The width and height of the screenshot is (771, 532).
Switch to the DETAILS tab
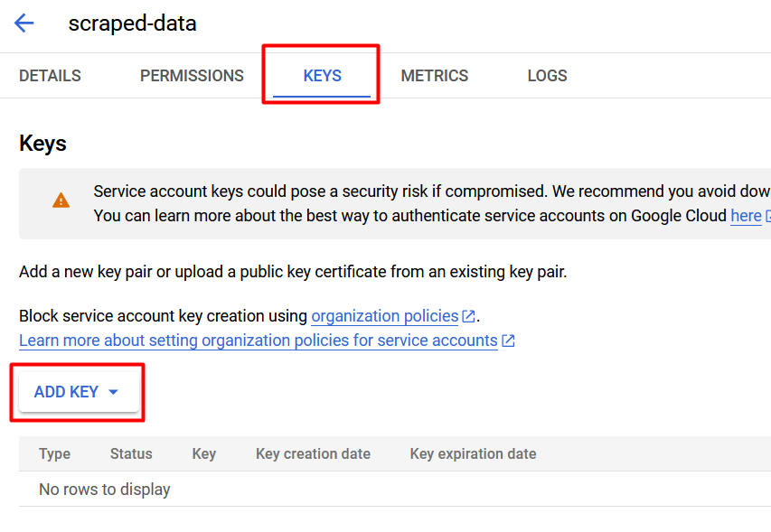[x=50, y=76]
